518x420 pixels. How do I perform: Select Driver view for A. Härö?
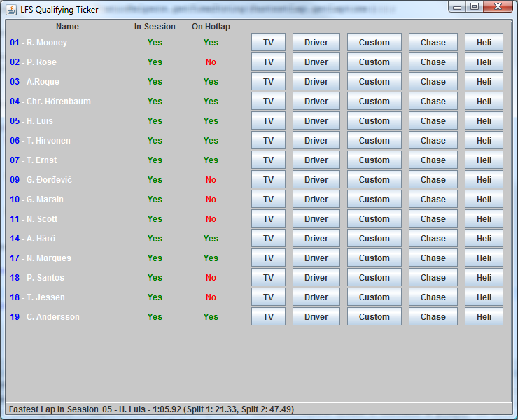[x=316, y=238]
